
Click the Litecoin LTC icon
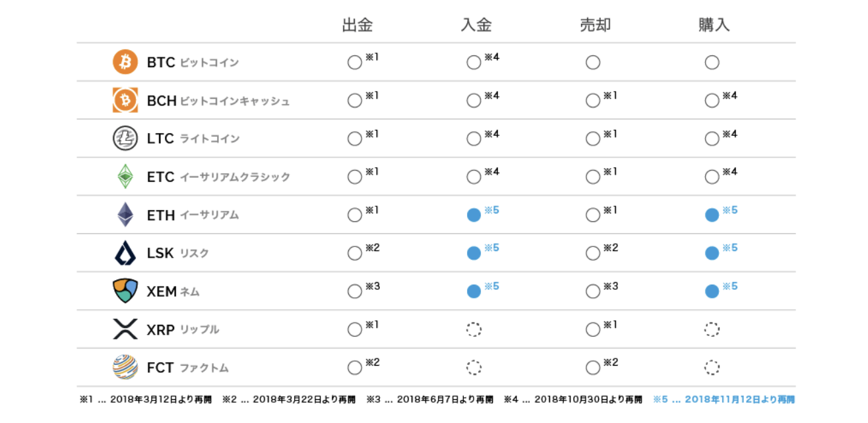pyautogui.click(x=125, y=138)
